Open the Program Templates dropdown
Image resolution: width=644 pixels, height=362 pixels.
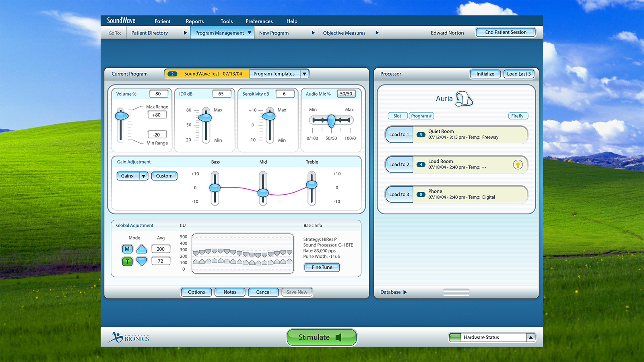[x=305, y=74]
